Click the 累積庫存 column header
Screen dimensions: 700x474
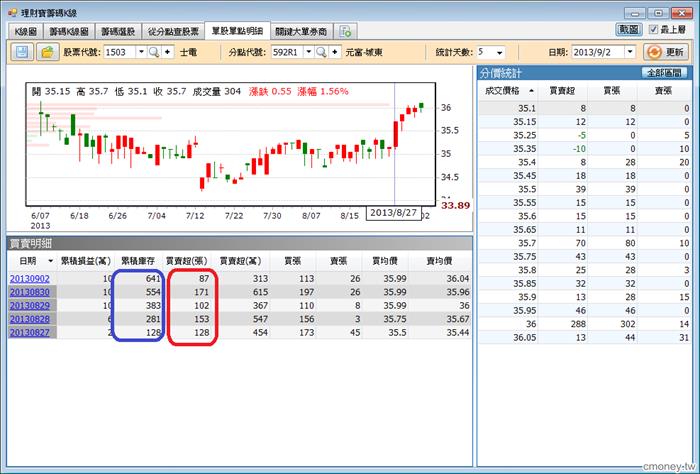[x=138, y=261]
